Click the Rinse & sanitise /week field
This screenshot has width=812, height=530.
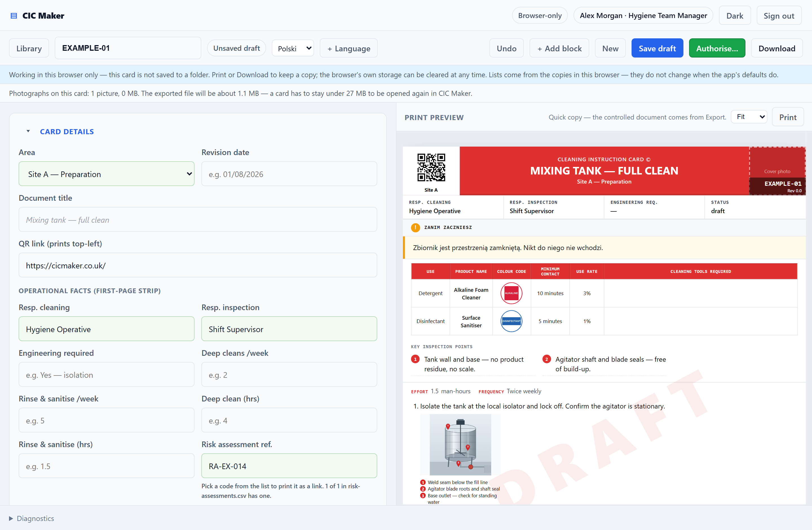(107, 421)
